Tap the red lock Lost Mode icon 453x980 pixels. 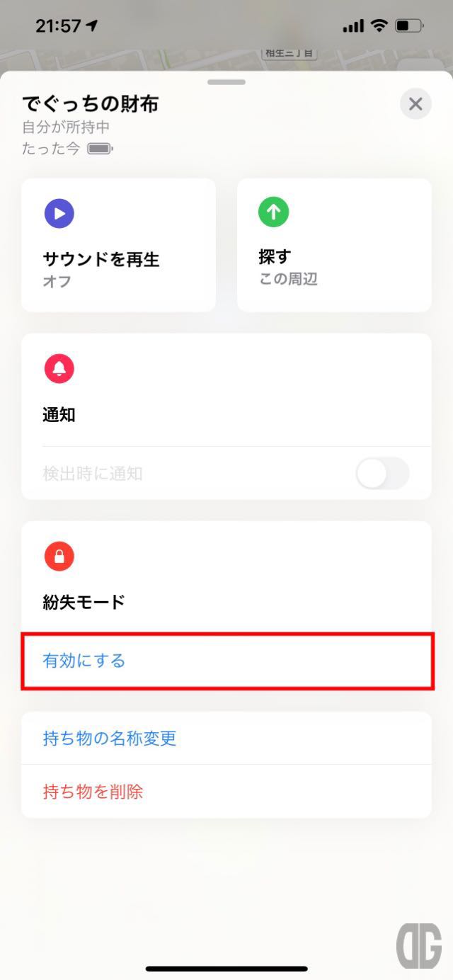(59, 557)
